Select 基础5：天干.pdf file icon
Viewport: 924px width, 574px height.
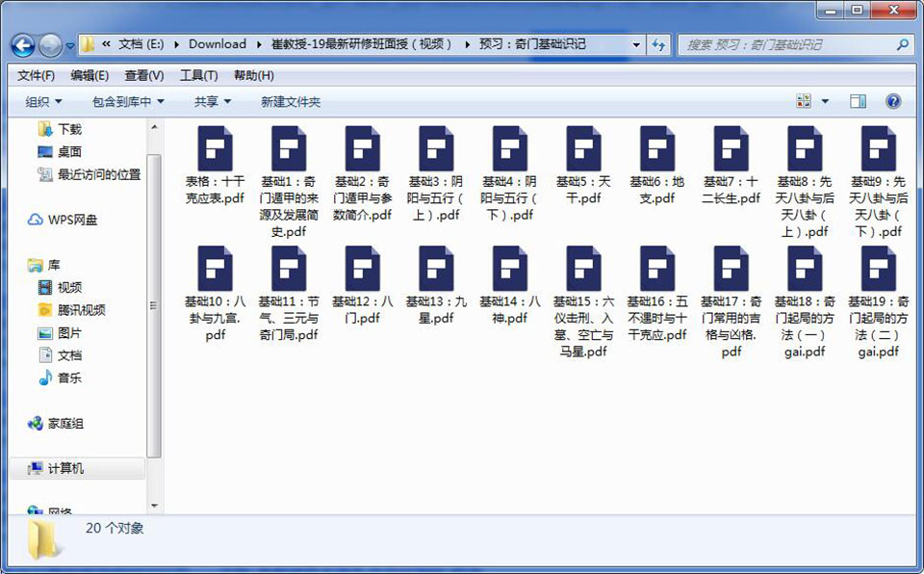583,148
